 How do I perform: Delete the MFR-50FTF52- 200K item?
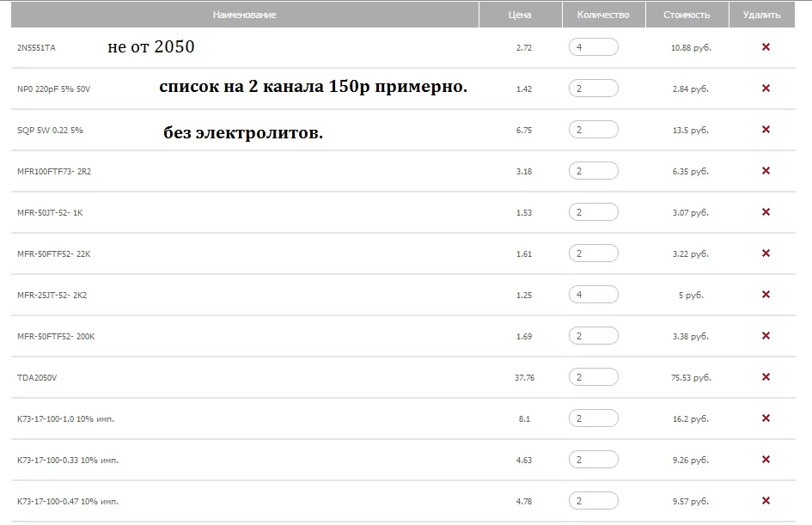pyautogui.click(x=766, y=336)
